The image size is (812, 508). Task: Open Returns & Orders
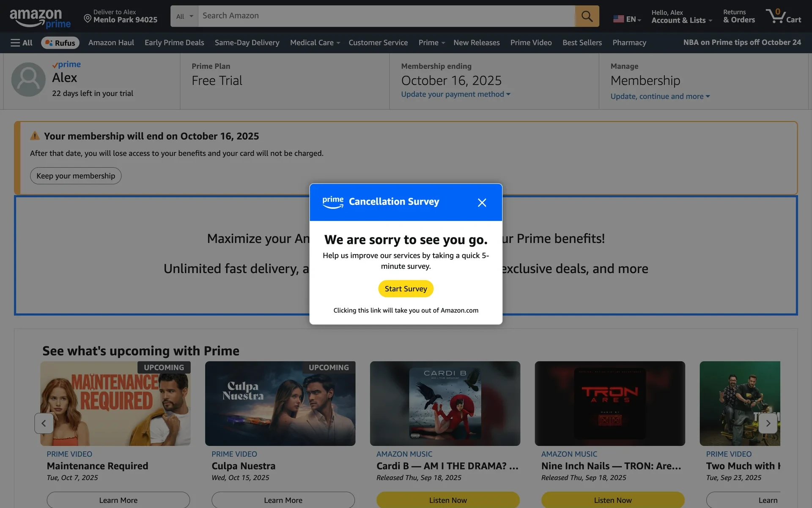click(x=739, y=17)
